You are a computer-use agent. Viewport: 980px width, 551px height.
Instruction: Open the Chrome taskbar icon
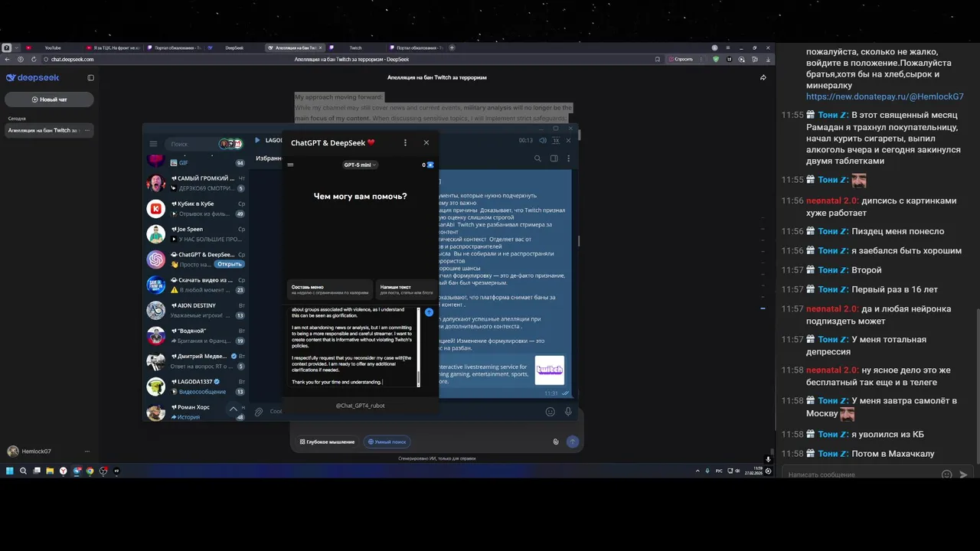point(90,471)
